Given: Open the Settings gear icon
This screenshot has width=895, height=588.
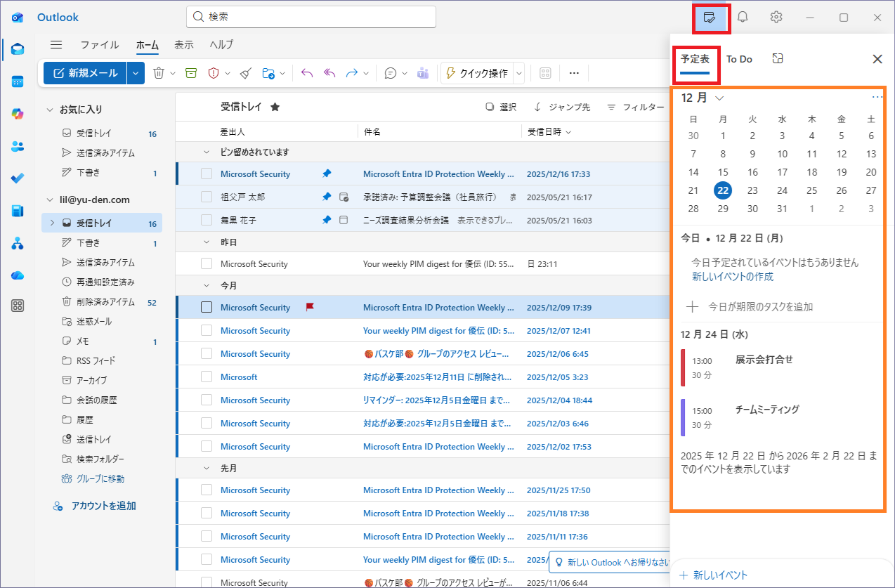Looking at the screenshot, I should point(776,18).
